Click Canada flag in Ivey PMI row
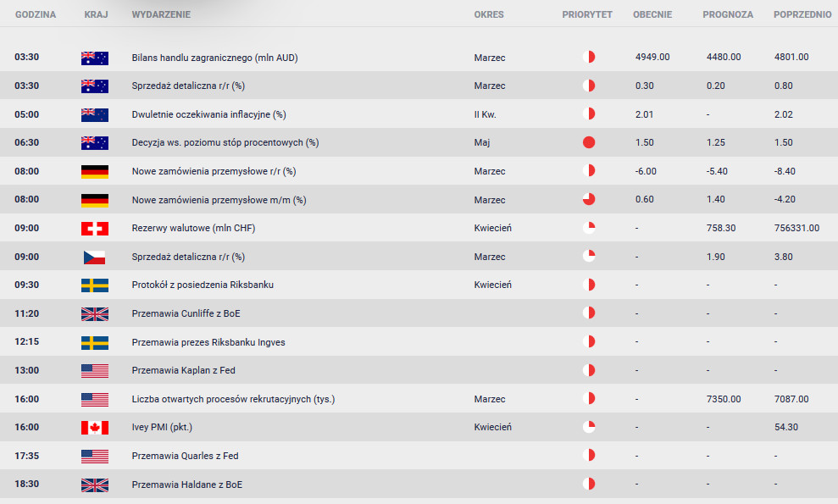 click(x=95, y=428)
